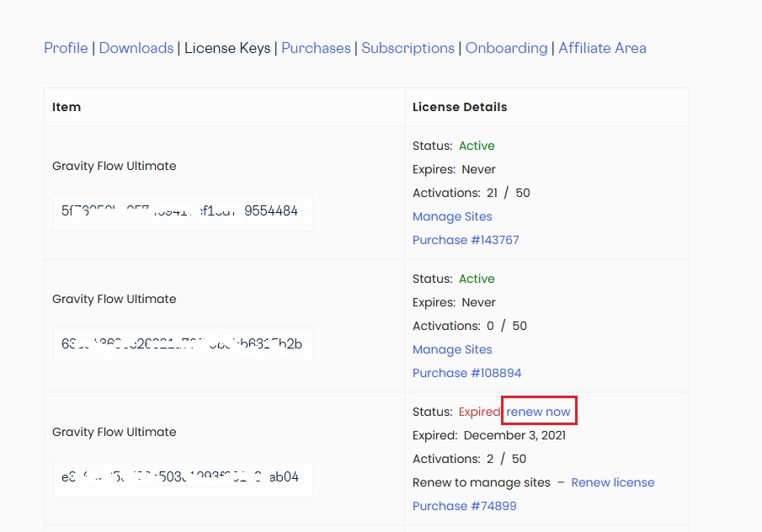Click the License Details column header

(459, 107)
